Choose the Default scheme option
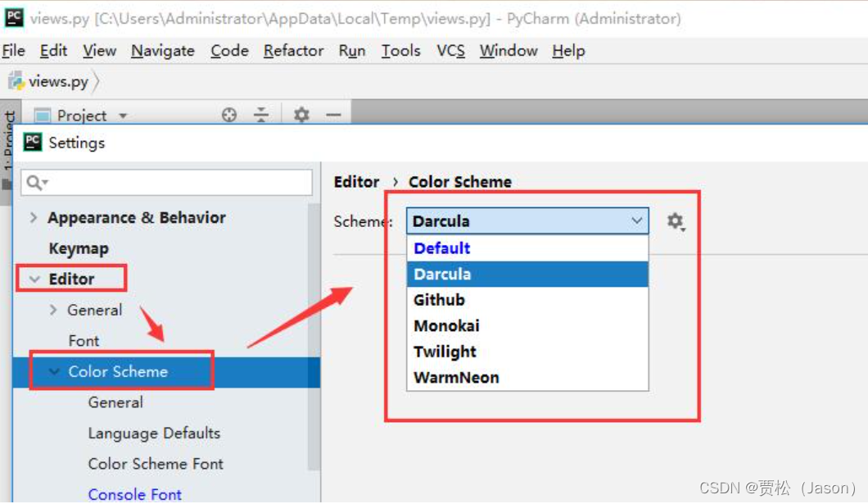The width and height of the screenshot is (868, 504). [527, 248]
